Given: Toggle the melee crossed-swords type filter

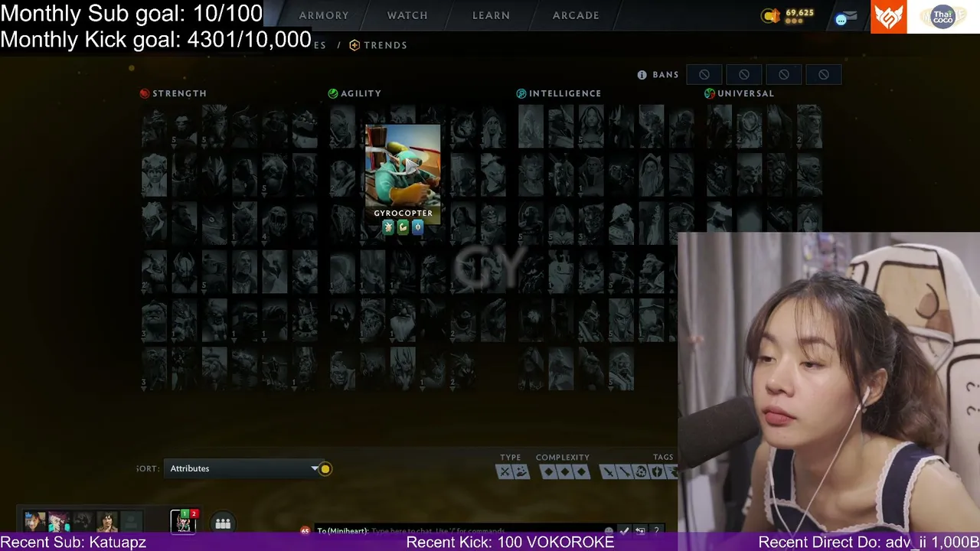Looking at the screenshot, I should coord(505,471).
